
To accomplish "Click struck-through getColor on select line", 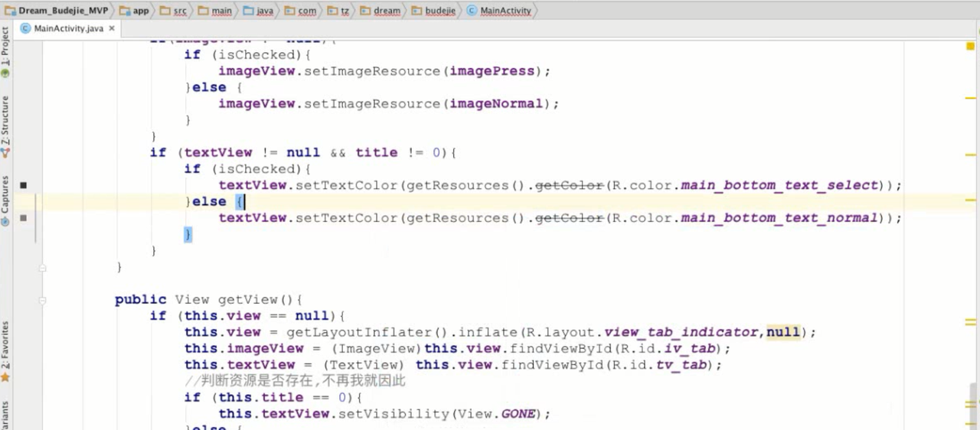I will point(569,185).
